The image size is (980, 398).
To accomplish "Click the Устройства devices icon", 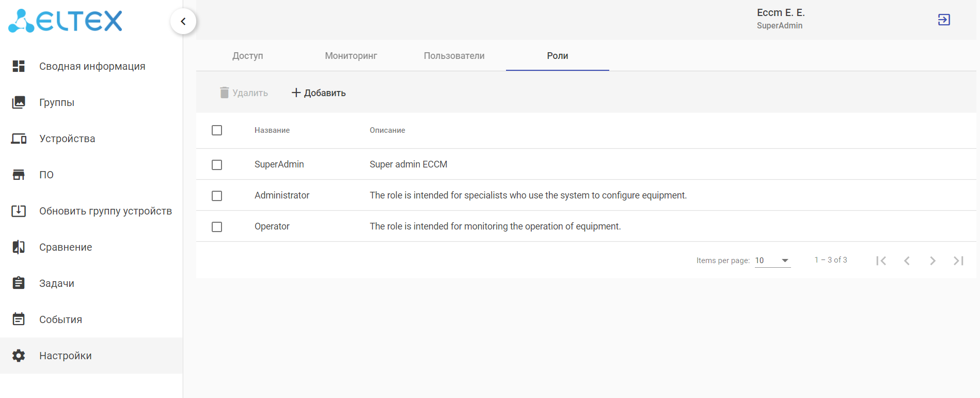I will click(x=19, y=139).
